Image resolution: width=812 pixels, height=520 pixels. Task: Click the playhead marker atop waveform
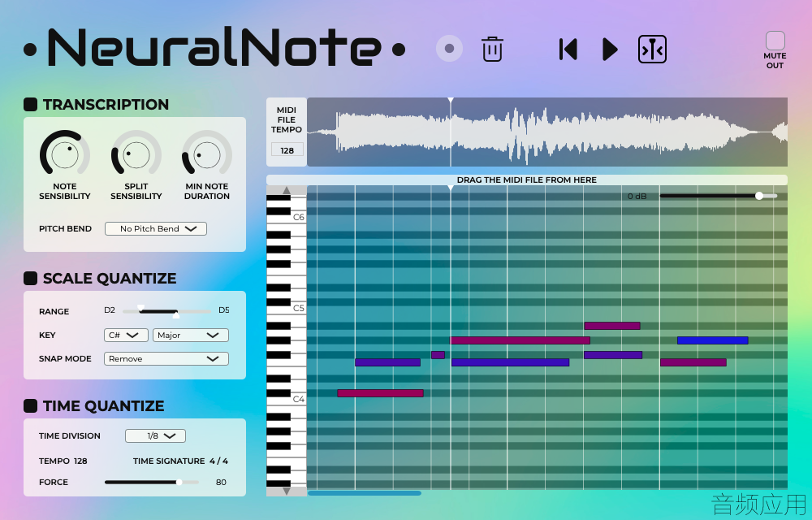click(451, 100)
